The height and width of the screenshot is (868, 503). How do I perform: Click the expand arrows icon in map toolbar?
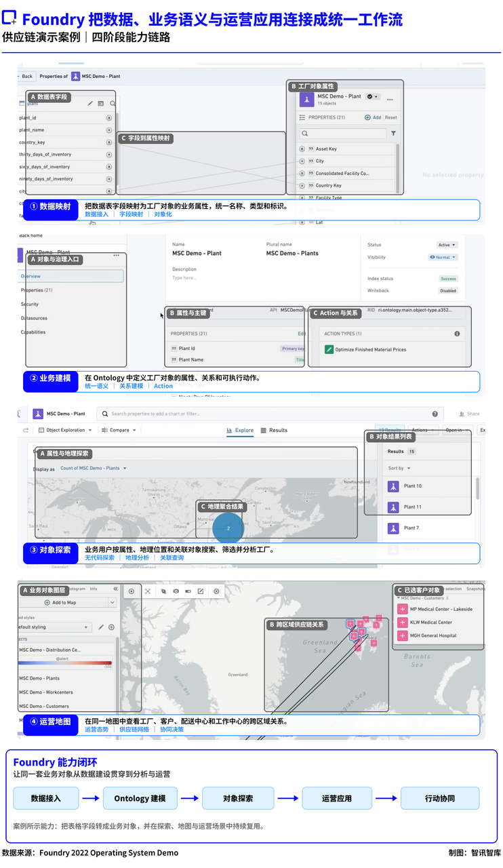click(147, 591)
